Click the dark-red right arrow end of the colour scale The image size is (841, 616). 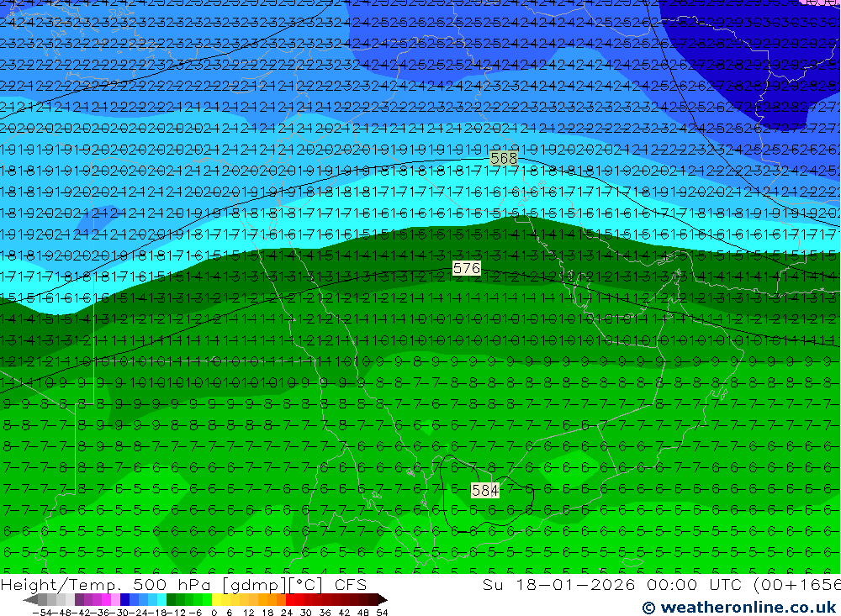coord(383,600)
